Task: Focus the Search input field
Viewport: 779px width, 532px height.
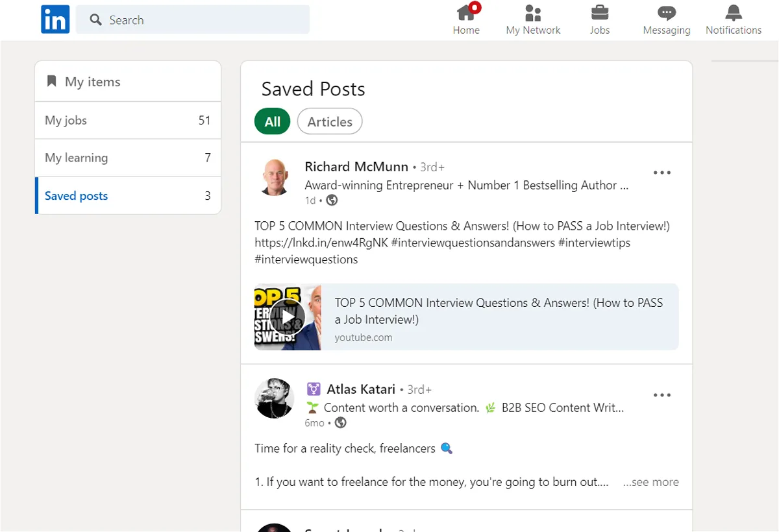Action: click(193, 19)
